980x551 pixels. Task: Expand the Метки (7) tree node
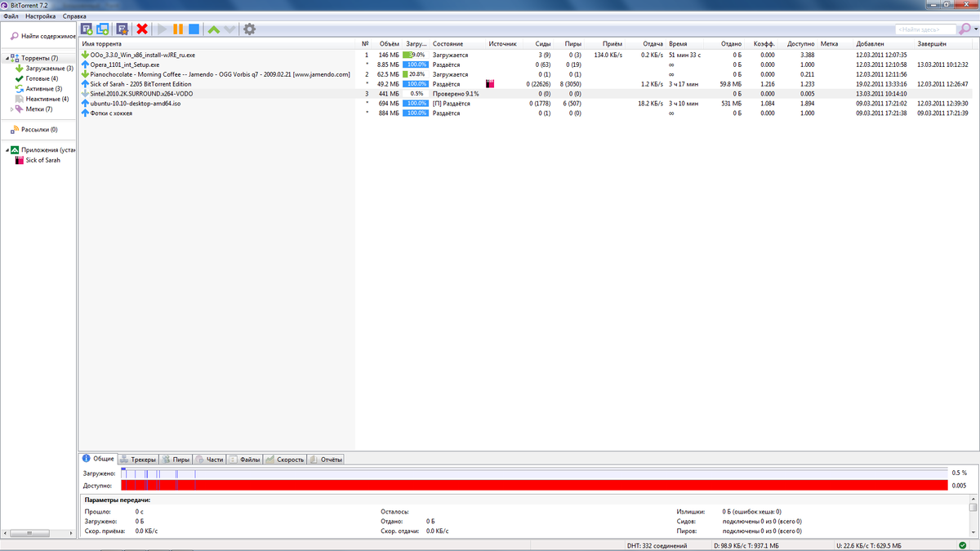(x=11, y=109)
